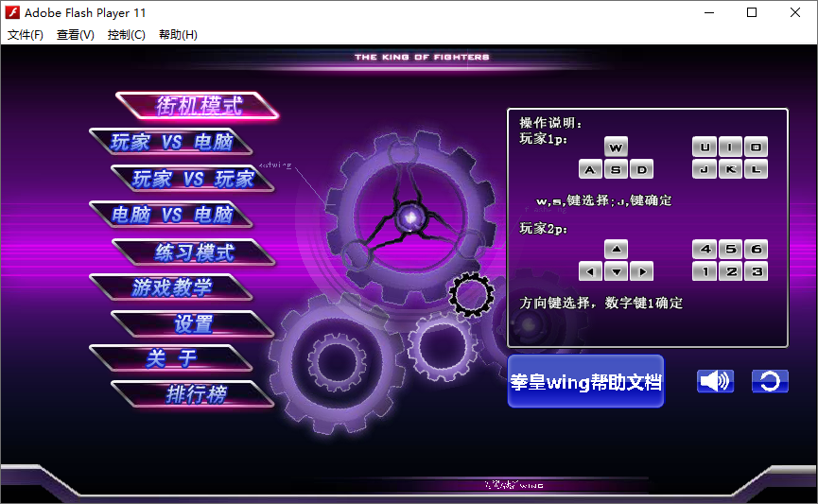
Task: Click the number 4 key icon
Action: click(x=705, y=249)
